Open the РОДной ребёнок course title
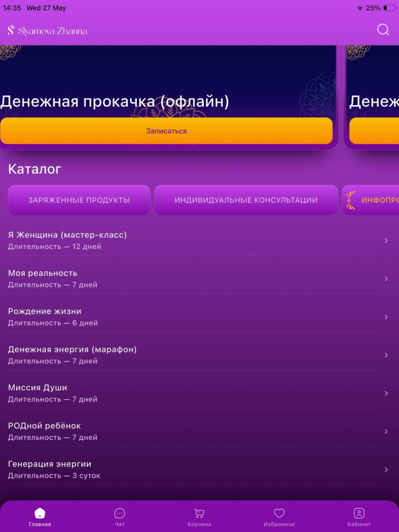 (44, 426)
